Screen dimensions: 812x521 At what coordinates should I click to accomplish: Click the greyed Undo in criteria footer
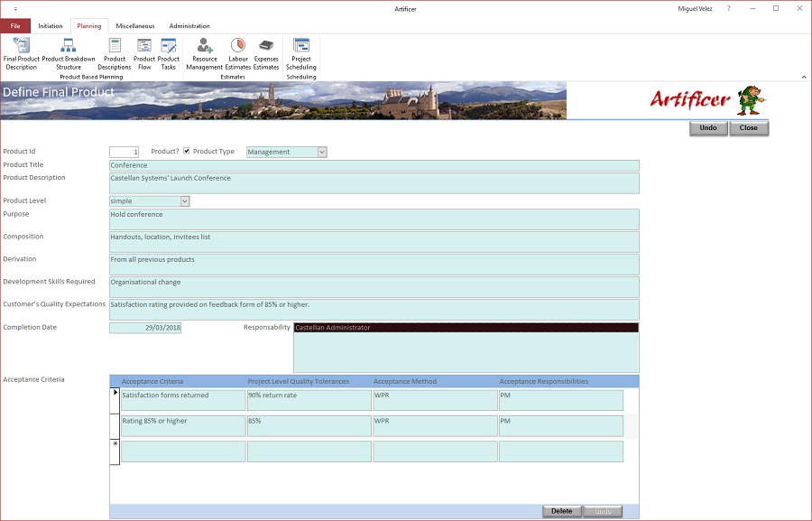(x=603, y=511)
